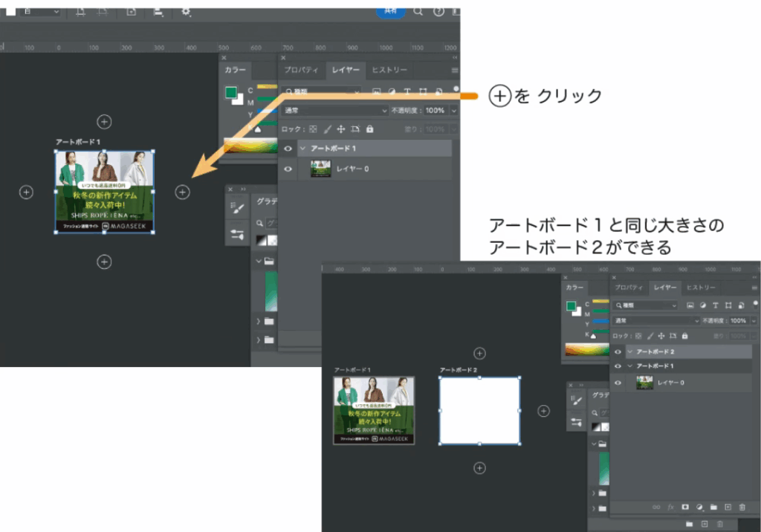Hide レイヤー 0 in the two-artboard Layers panel
Image resolution: width=761 pixels, height=532 pixels.
618,383
